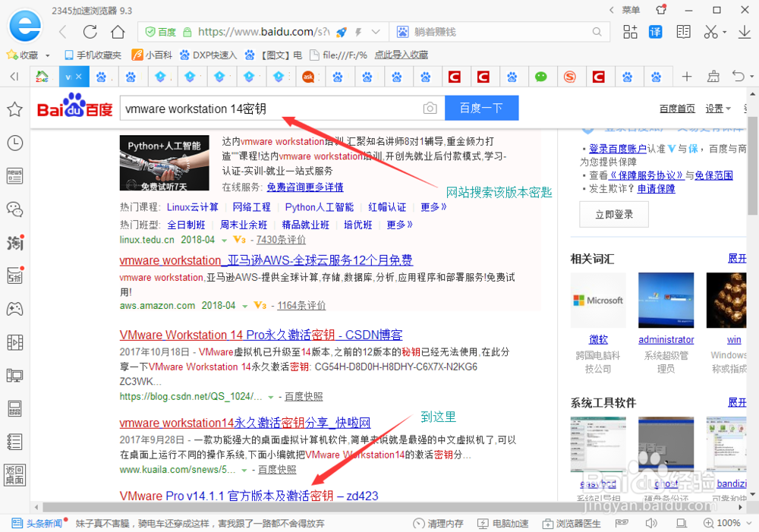Toggle the volume icon in status bar
The width and height of the screenshot is (759, 532).
[651, 523]
